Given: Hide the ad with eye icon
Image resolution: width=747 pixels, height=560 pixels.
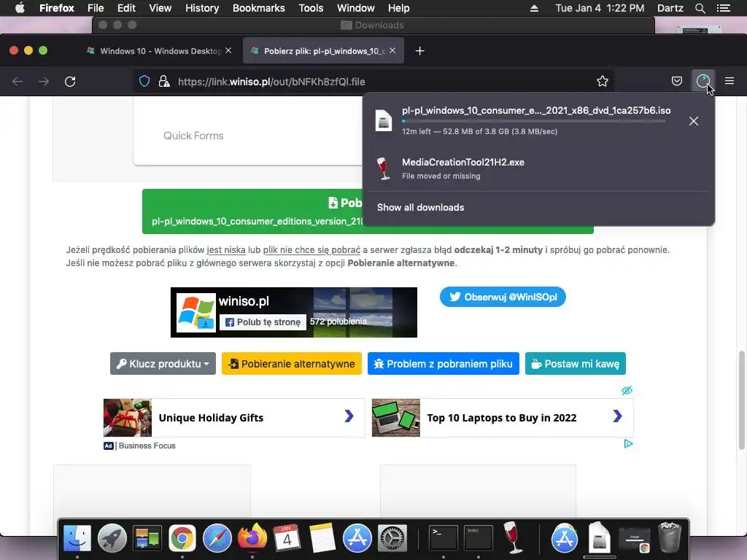Looking at the screenshot, I should point(627,391).
